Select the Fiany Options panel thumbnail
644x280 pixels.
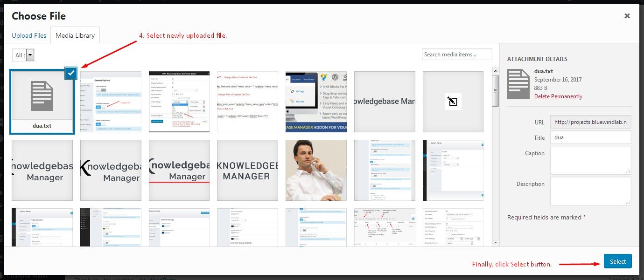(x=42, y=227)
